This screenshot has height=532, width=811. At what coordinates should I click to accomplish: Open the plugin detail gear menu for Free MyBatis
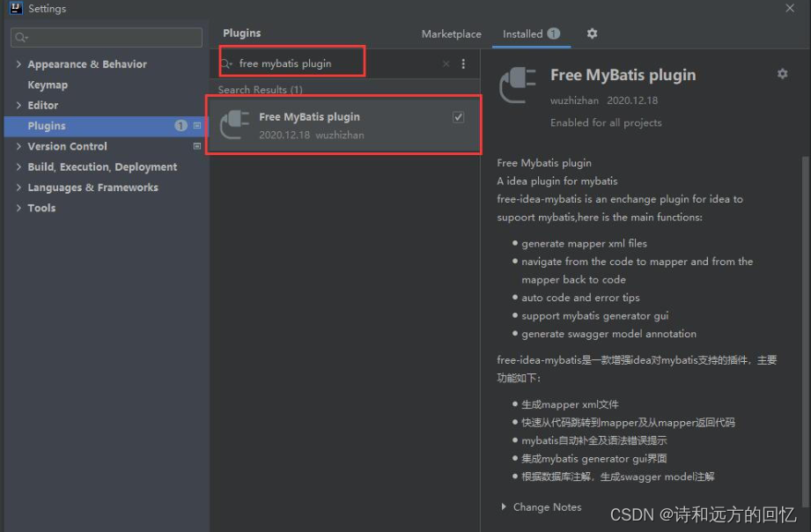click(x=782, y=74)
